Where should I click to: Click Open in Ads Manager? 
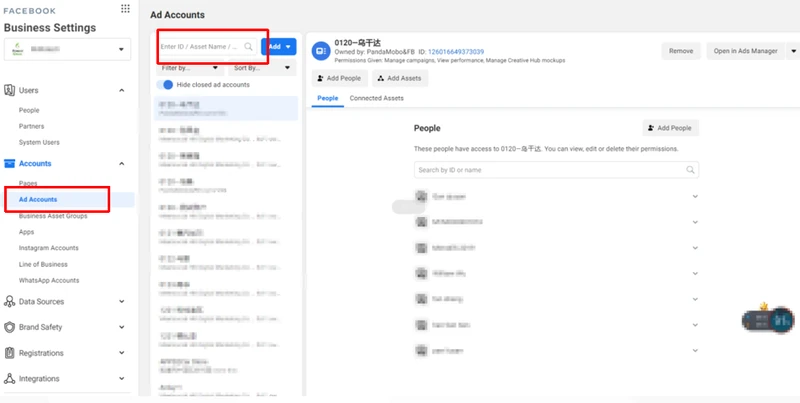coord(745,51)
